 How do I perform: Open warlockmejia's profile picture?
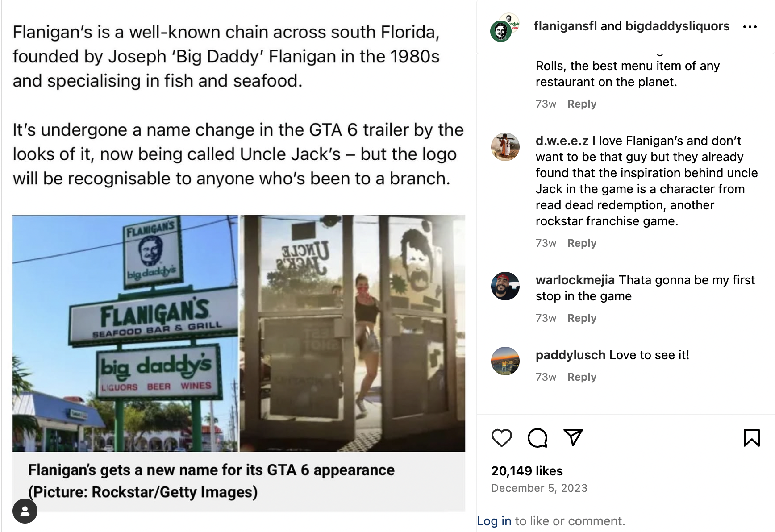(505, 286)
